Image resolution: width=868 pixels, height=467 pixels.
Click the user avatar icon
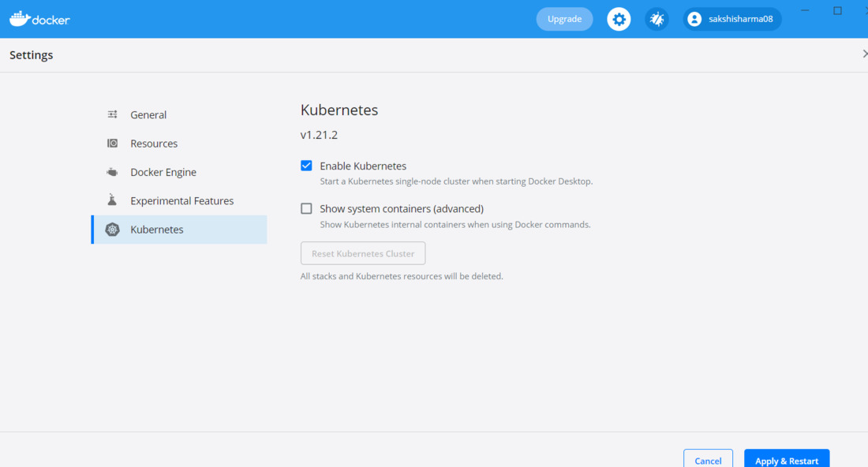pyautogui.click(x=694, y=20)
